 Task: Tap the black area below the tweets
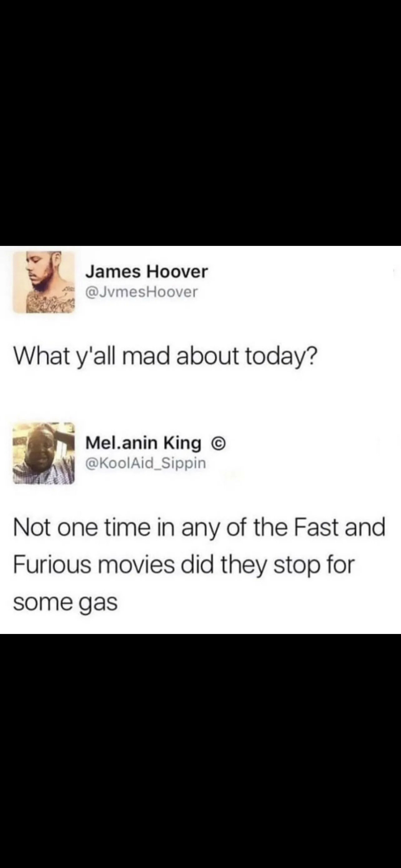pos(200,751)
